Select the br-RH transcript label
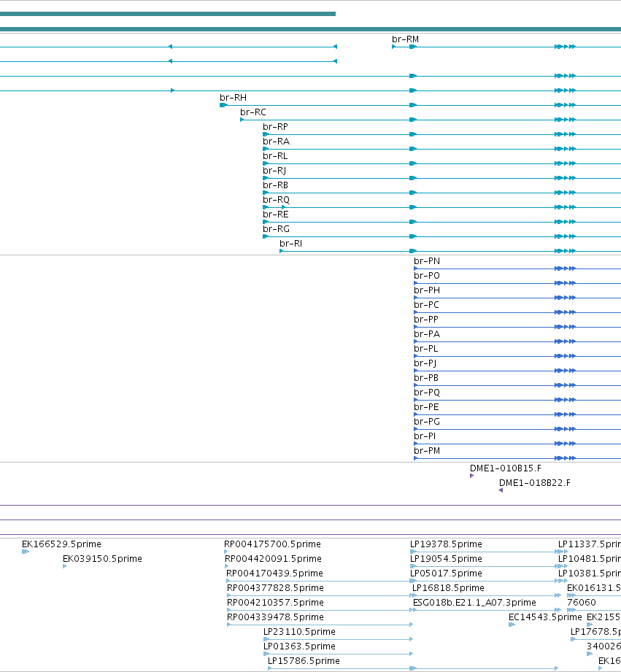The width and height of the screenshot is (621, 672). click(x=233, y=98)
